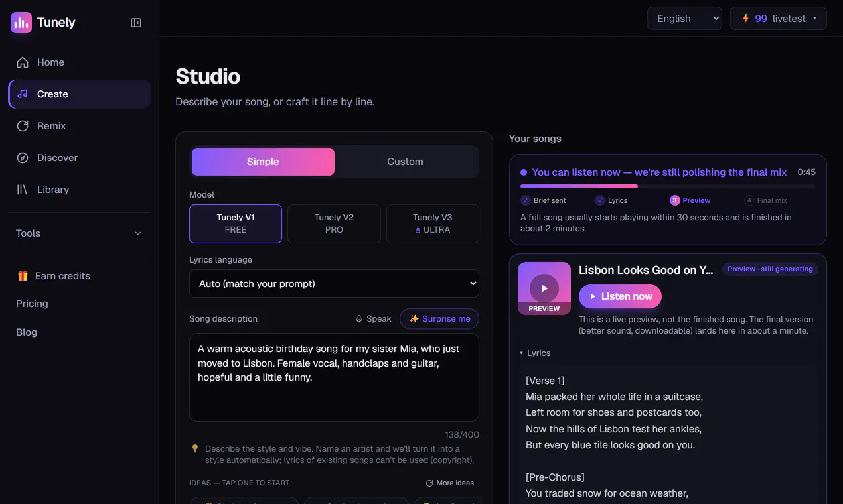Click the Your songs heading

click(535, 139)
